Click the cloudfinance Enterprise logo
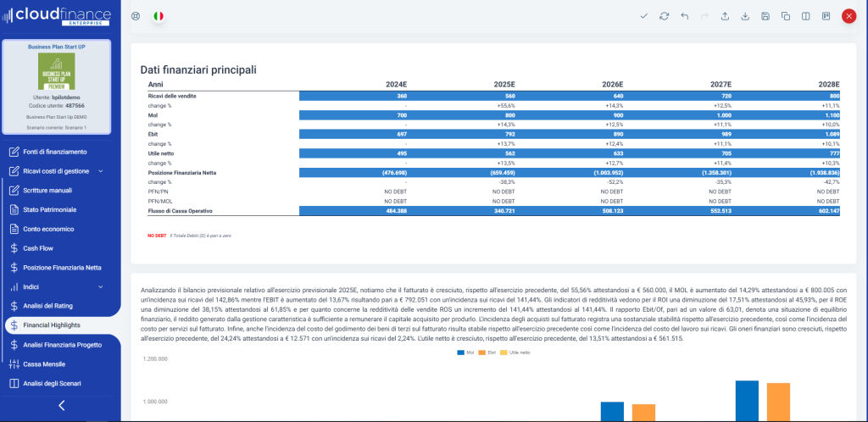Image resolution: width=868 pixels, height=422 pixels. pyautogui.click(x=57, y=15)
